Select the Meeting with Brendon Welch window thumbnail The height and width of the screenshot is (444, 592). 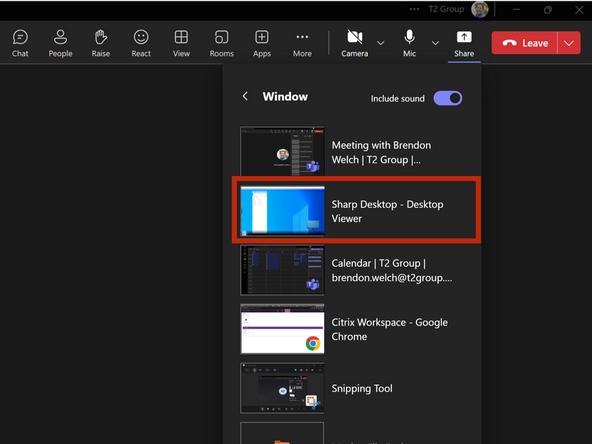(x=282, y=151)
